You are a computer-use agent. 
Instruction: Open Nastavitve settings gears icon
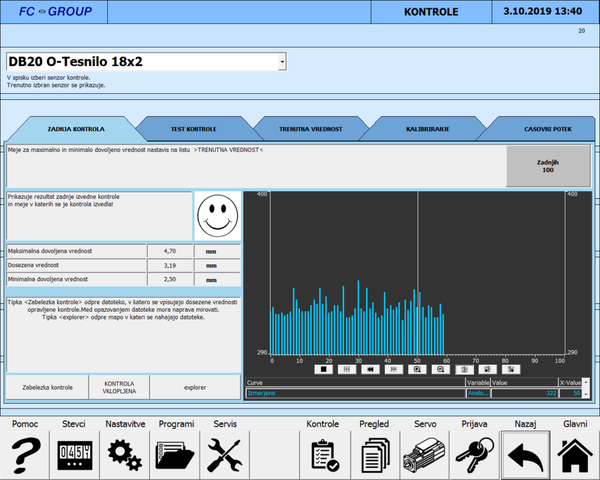point(125,454)
